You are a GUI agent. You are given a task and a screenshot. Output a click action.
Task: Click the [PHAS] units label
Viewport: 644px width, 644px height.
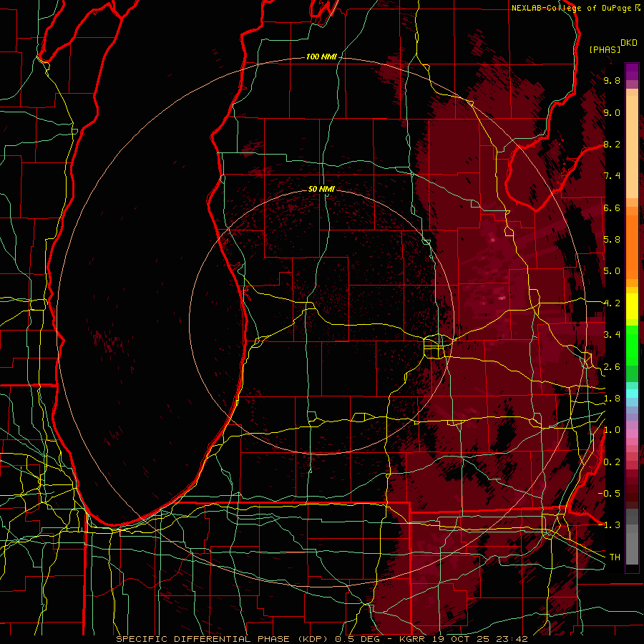tap(605, 49)
